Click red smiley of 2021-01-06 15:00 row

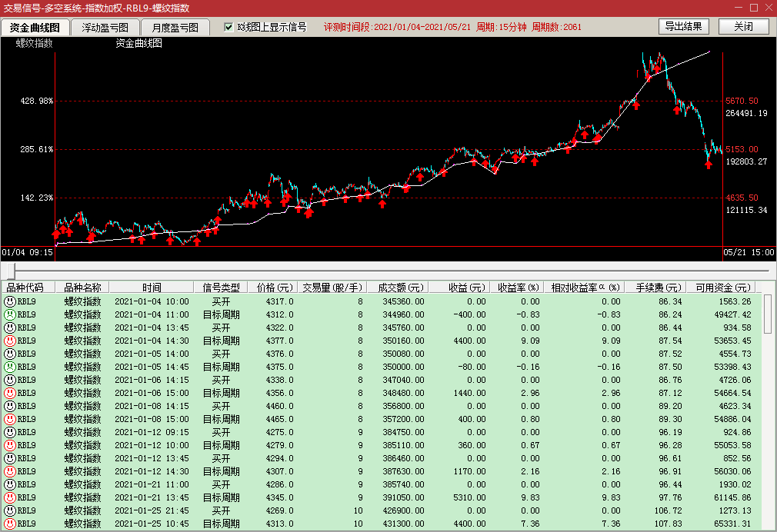10,393
